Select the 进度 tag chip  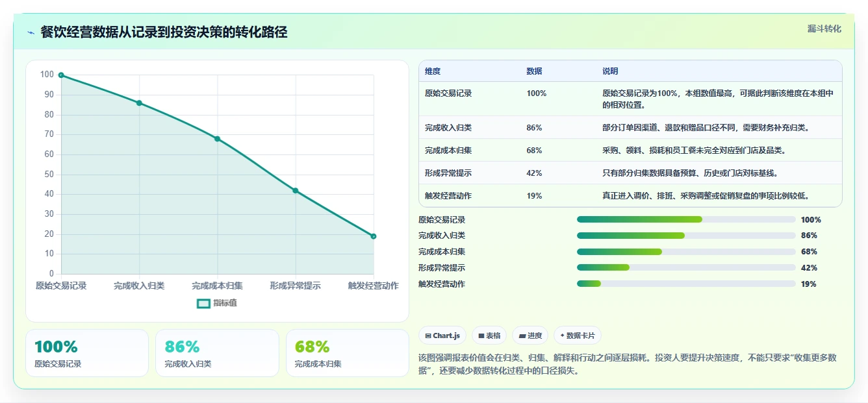530,336
